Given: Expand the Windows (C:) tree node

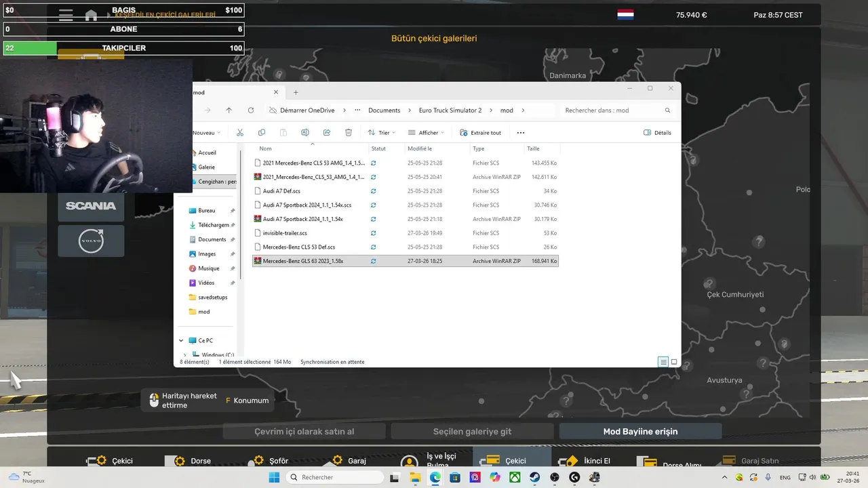Looking at the screenshot, I should [184, 354].
